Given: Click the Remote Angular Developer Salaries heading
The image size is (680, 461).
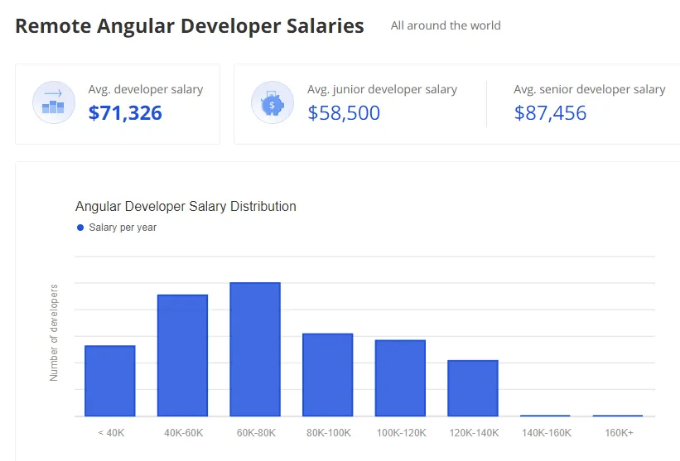Looking at the screenshot, I should [190, 26].
